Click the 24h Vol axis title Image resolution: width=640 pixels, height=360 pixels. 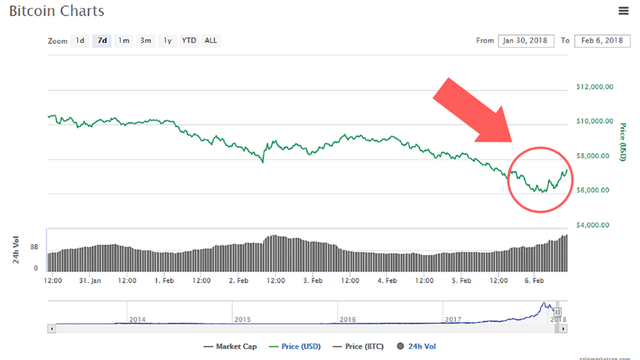pos(16,249)
